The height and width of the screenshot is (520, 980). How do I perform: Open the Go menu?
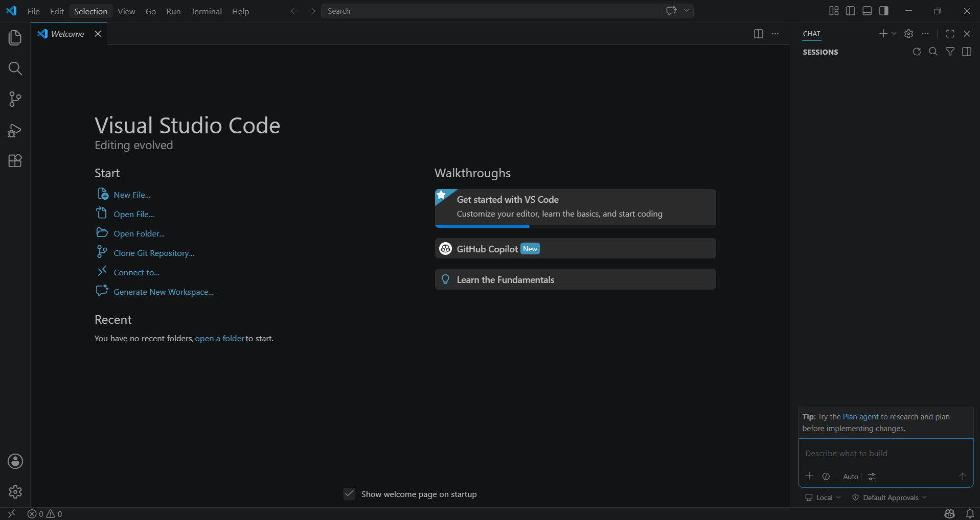tap(151, 11)
